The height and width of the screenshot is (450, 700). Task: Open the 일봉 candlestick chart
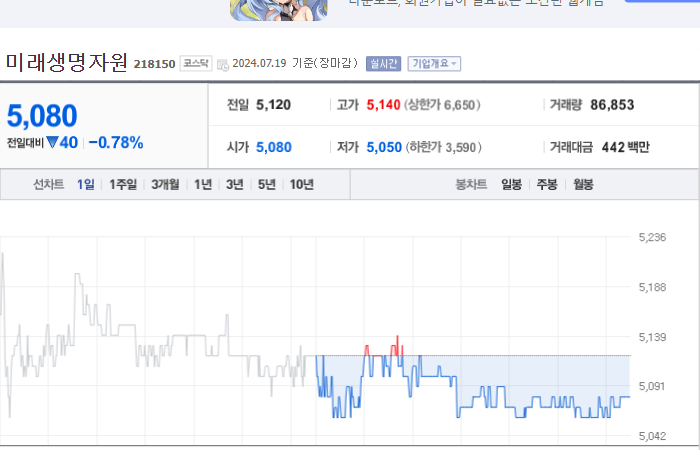(512, 184)
